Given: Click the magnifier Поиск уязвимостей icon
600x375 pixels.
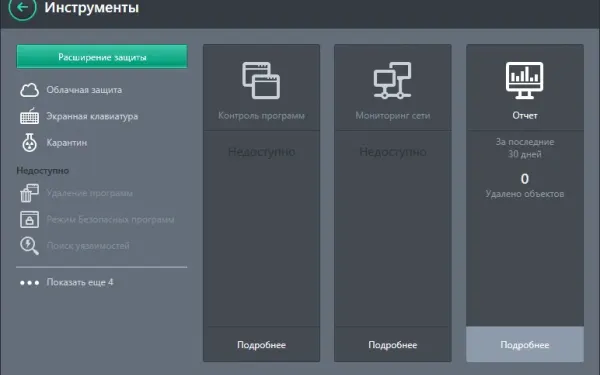Looking at the screenshot, I should (29, 246).
